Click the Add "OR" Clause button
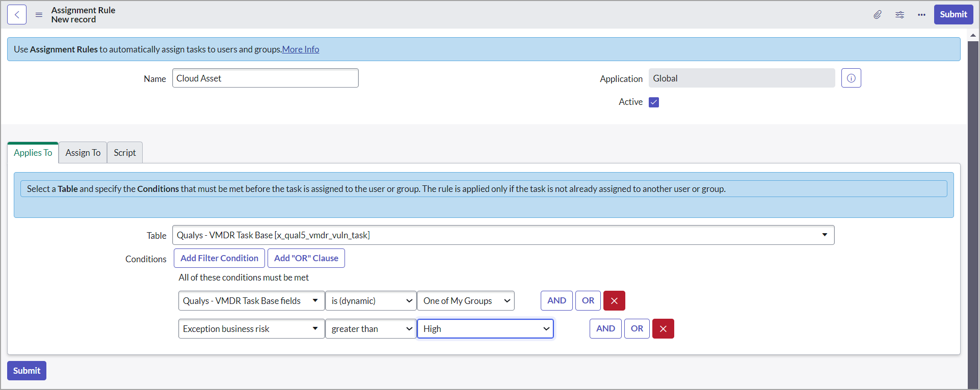 click(306, 258)
